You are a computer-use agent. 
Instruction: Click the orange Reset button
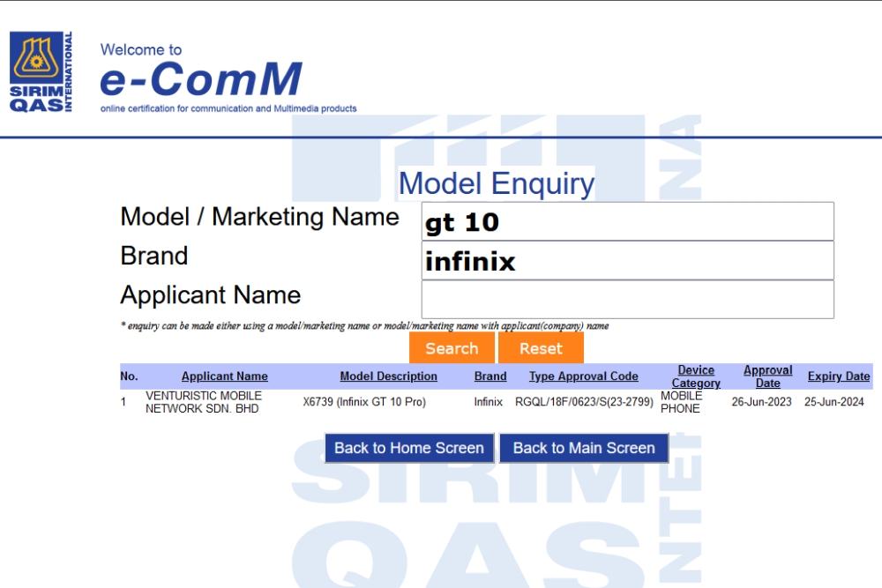(541, 348)
